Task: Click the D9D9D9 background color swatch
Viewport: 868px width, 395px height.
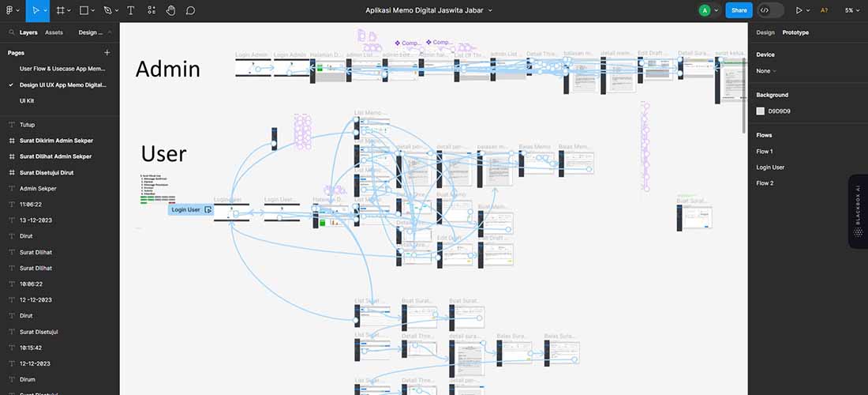Action: pos(760,111)
